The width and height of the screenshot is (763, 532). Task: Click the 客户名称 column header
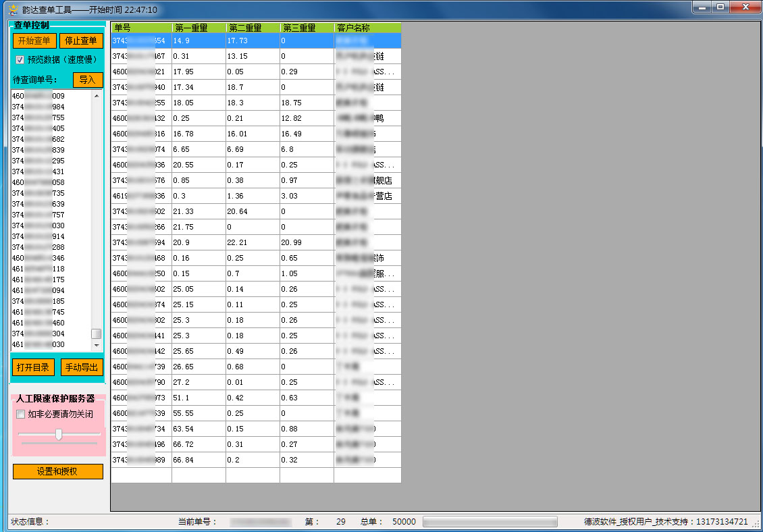click(x=367, y=28)
